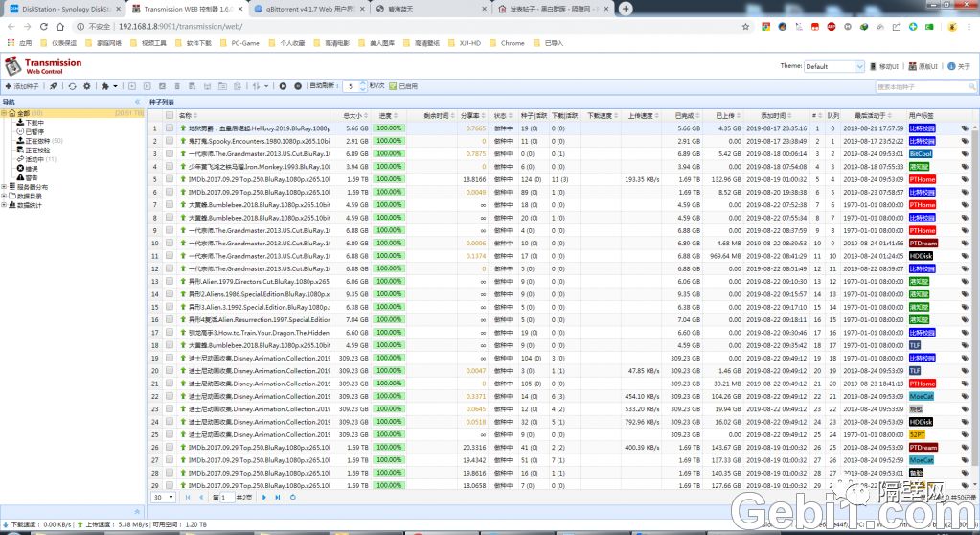Go to last page of torrent list
Image resolution: width=980 pixels, height=535 pixels.
[x=278, y=498]
